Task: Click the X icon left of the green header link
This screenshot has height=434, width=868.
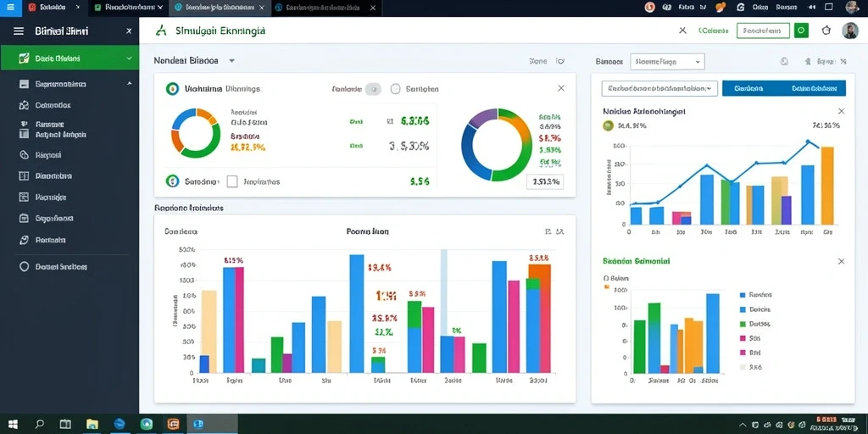Action: coord(682,31)
